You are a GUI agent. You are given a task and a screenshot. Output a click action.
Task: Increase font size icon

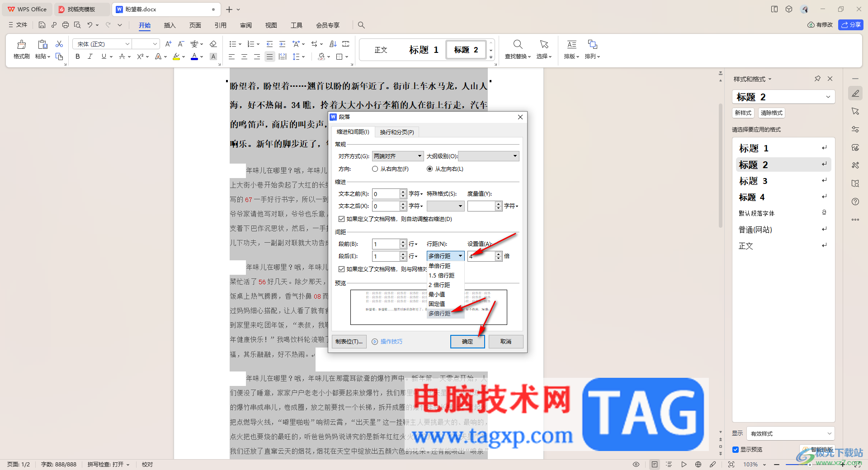point(168,44)
